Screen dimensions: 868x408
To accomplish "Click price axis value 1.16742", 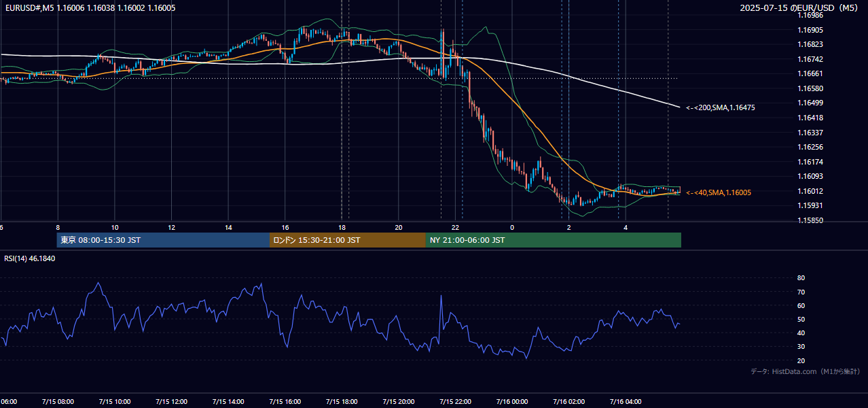I will pos(810,60).
